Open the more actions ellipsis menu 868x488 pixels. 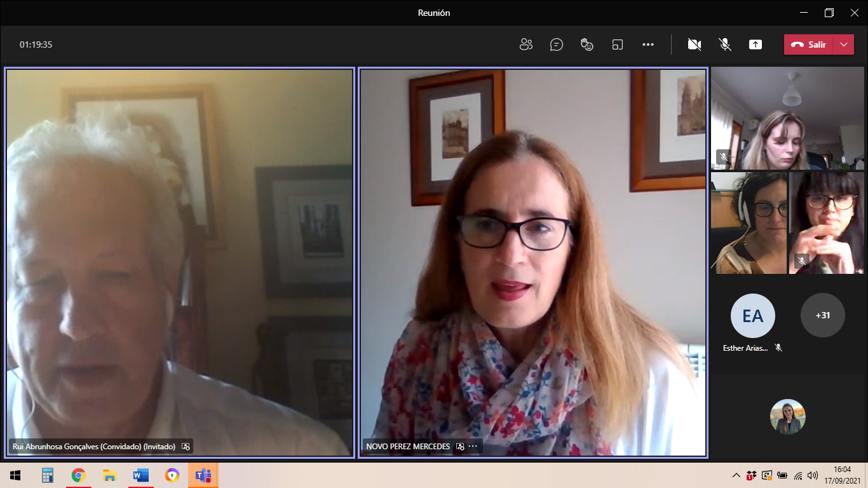click(648, 44)
